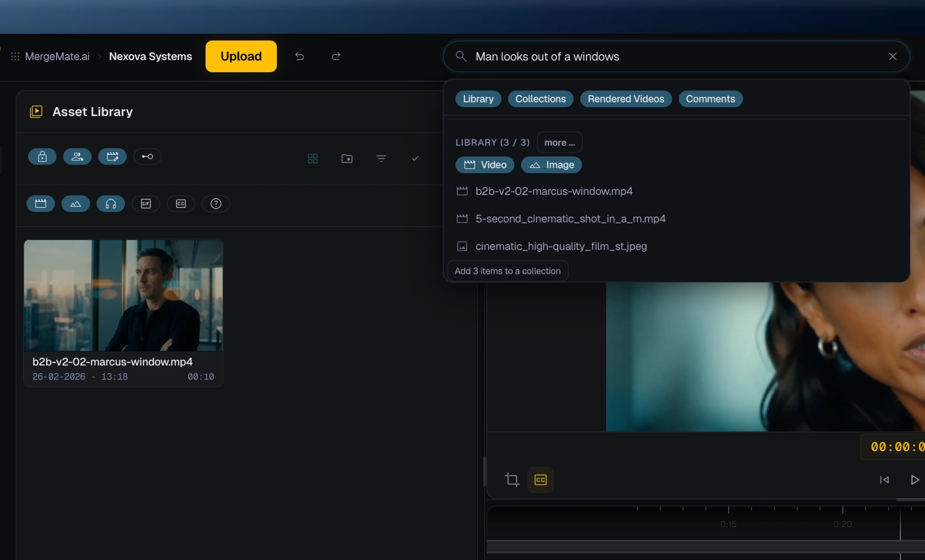Toggle the Image filter in search results
Viewport: 925px width, 560px height.
[551, 165]
